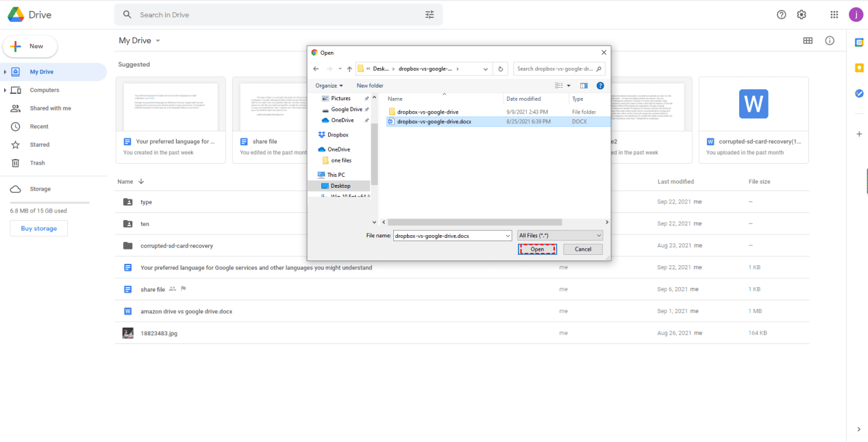868x442 pixels.
Task: Expand Computers tree arrow
Action: click(5, 90)
